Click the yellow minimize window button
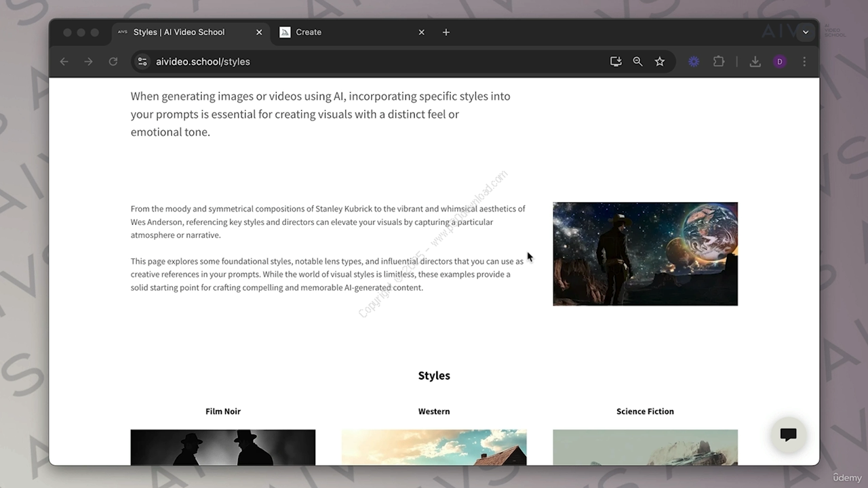868x488 pixels. [81, 33]
